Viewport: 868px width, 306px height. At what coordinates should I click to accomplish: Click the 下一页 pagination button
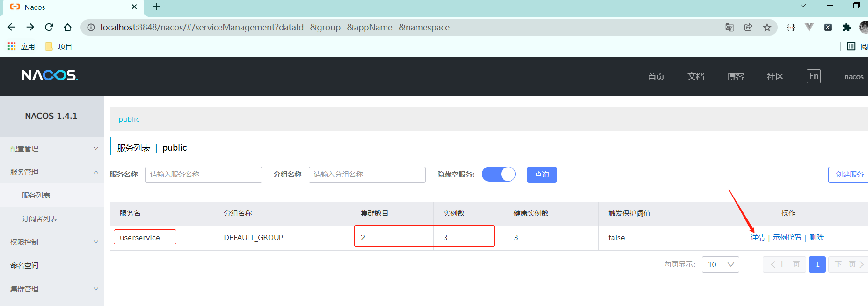848,264
